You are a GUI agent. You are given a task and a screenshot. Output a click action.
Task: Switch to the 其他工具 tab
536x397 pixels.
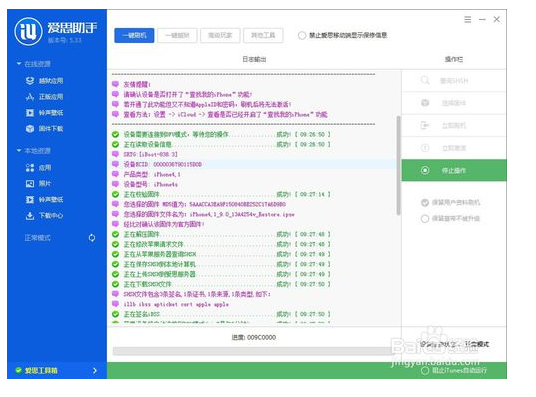pyautogui.click(x=263, y=35)
